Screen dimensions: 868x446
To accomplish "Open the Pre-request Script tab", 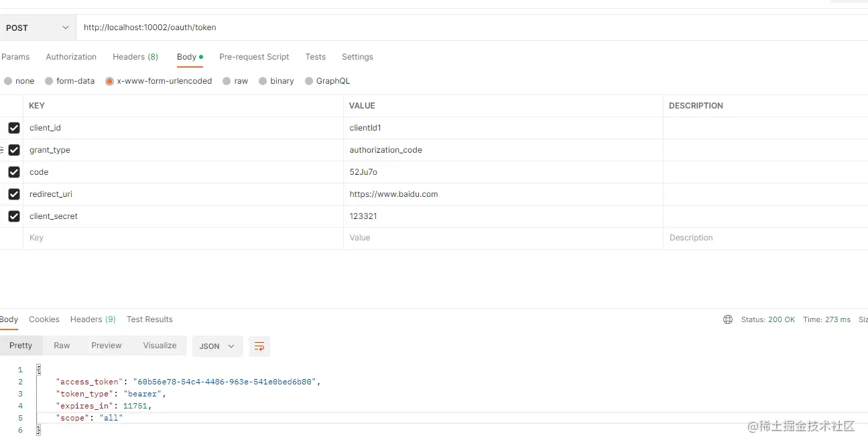I will pos(254,57).
